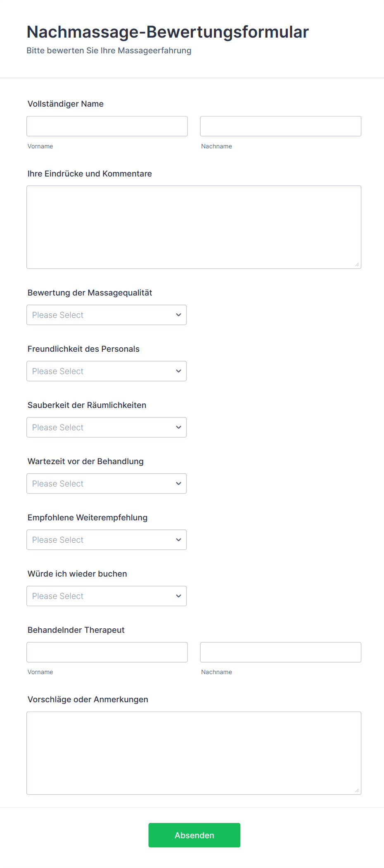Click the Nachname field under Behandelnder Therapeut

pos(280,652)
